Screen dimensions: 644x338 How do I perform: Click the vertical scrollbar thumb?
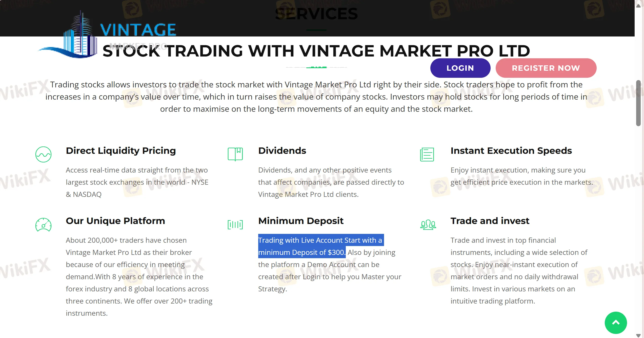tap(638, 103)
